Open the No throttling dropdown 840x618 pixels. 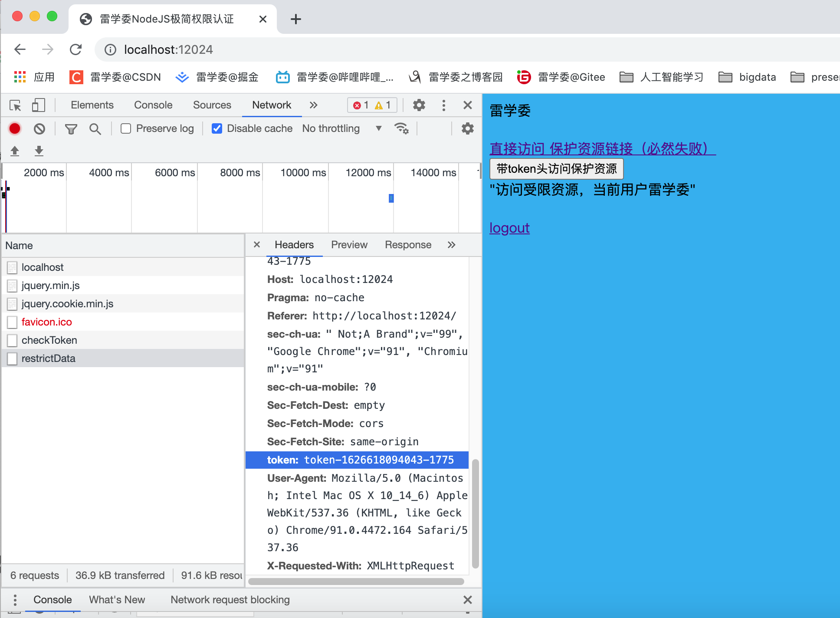(x=343, y=128)
